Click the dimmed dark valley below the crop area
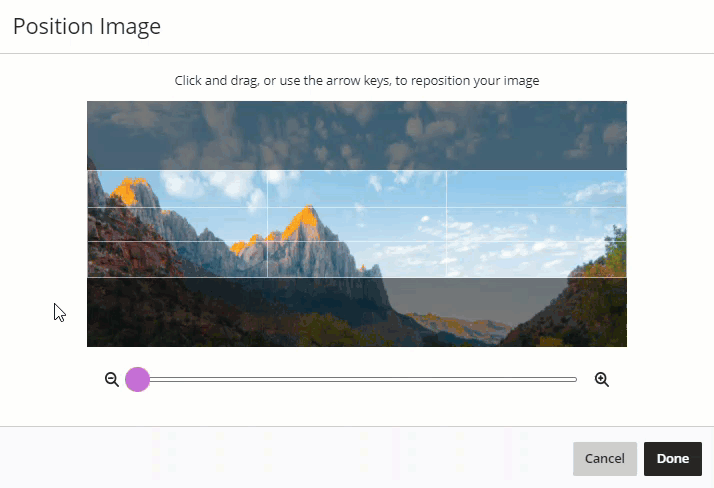This screenshot has width=714, height=488. pos(357,312)
